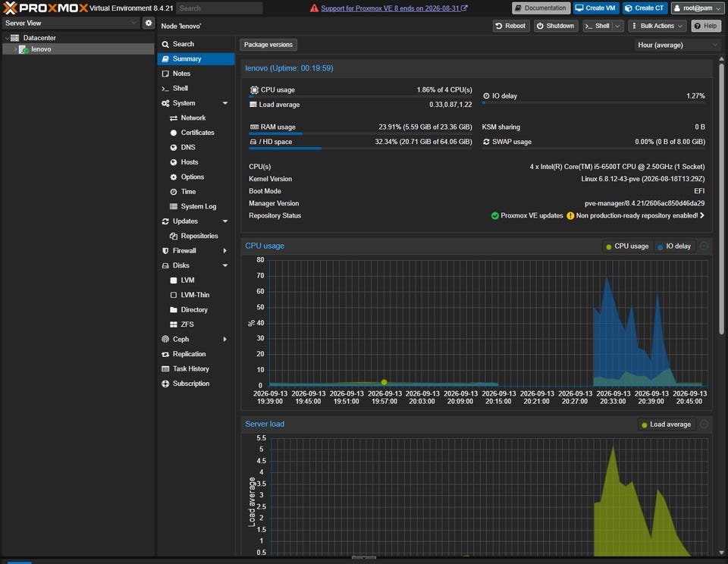Click the Firewall shield icon

(165, 251)
